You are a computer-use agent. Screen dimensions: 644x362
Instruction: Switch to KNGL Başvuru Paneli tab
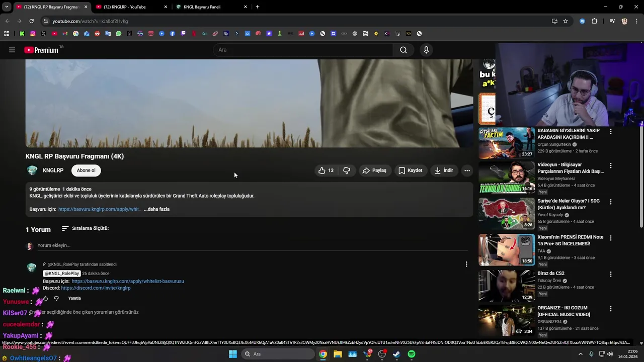pyautogui.click(x=211, y=7)
